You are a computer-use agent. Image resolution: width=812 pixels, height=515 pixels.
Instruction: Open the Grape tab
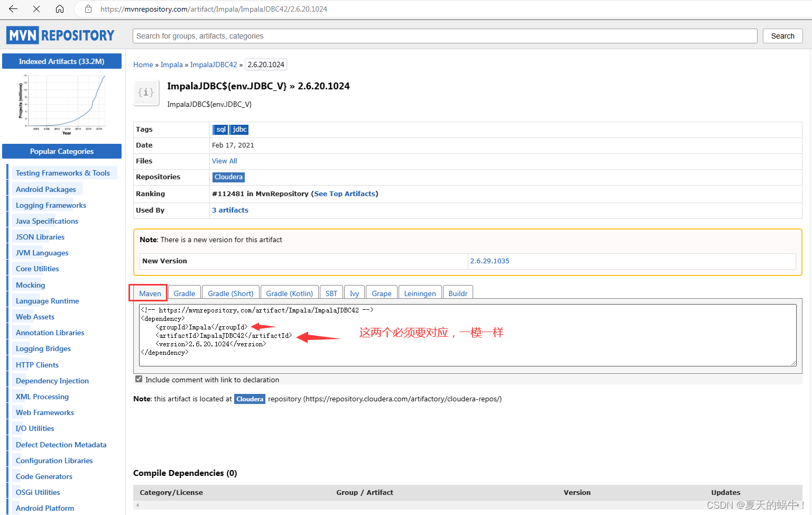point(381,293)
